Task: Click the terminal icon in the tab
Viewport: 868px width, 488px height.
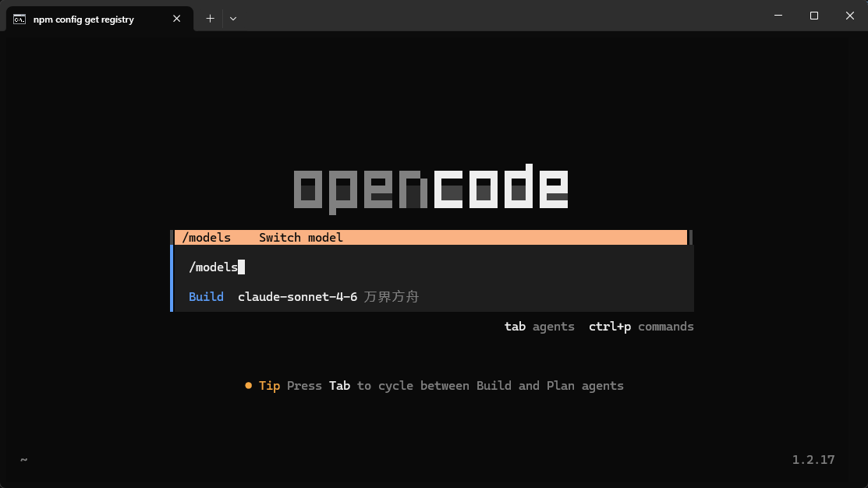Action: pos(19,19)
